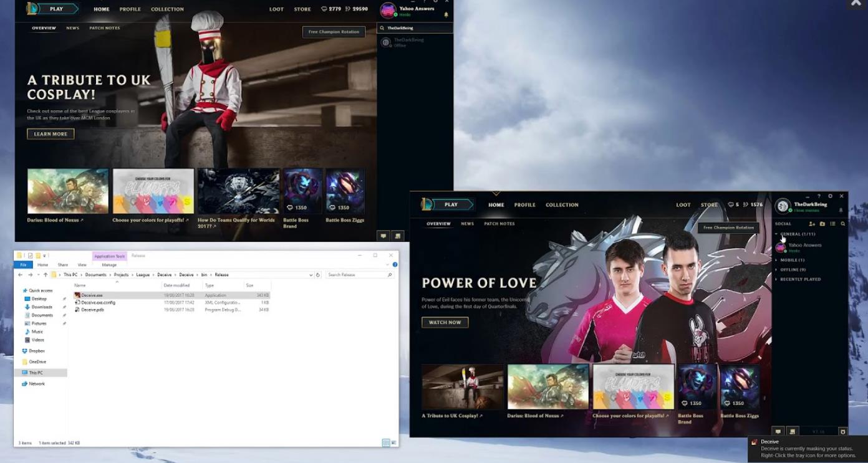This screenshot has width=868, height=463.
Task: Add a friend in TheDarkBeing's social panel
Action: [812, 224]
